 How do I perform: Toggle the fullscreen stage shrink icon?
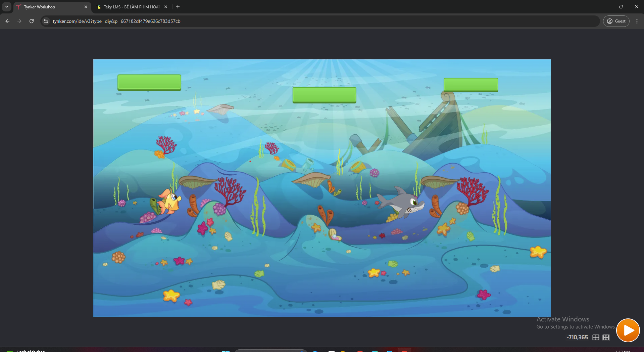606,337
